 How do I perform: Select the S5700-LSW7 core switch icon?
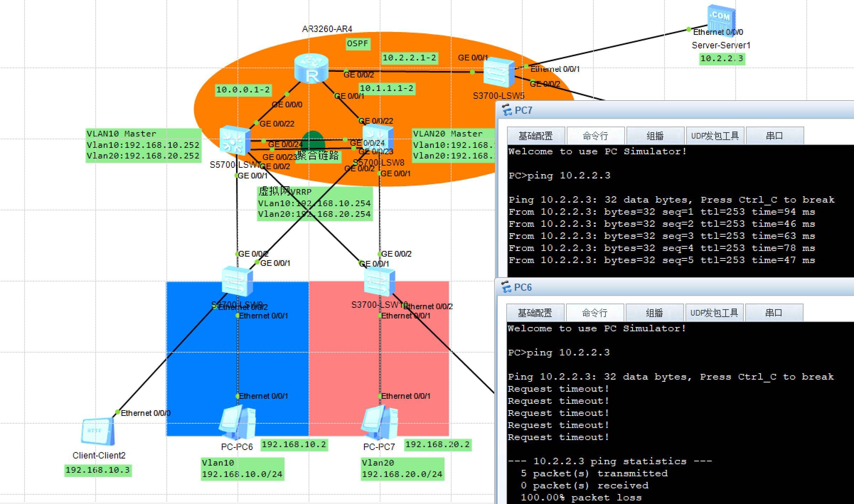tap(235, 141)
